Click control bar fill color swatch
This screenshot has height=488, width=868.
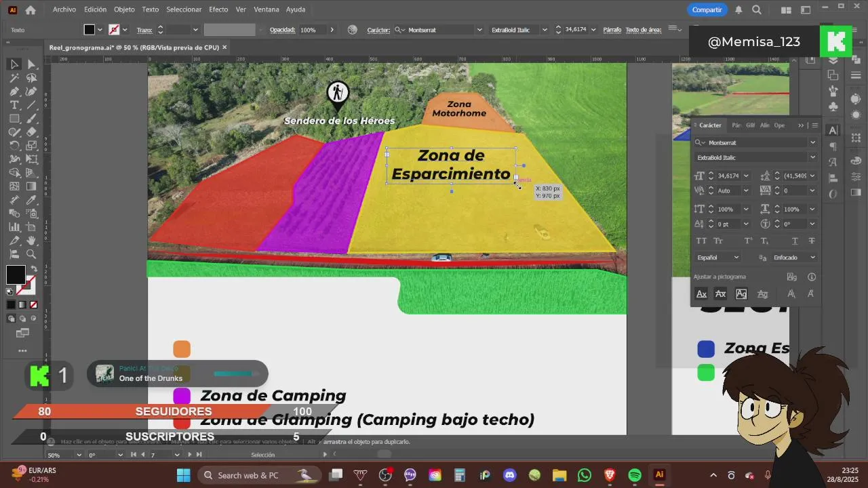coord(89,30)
